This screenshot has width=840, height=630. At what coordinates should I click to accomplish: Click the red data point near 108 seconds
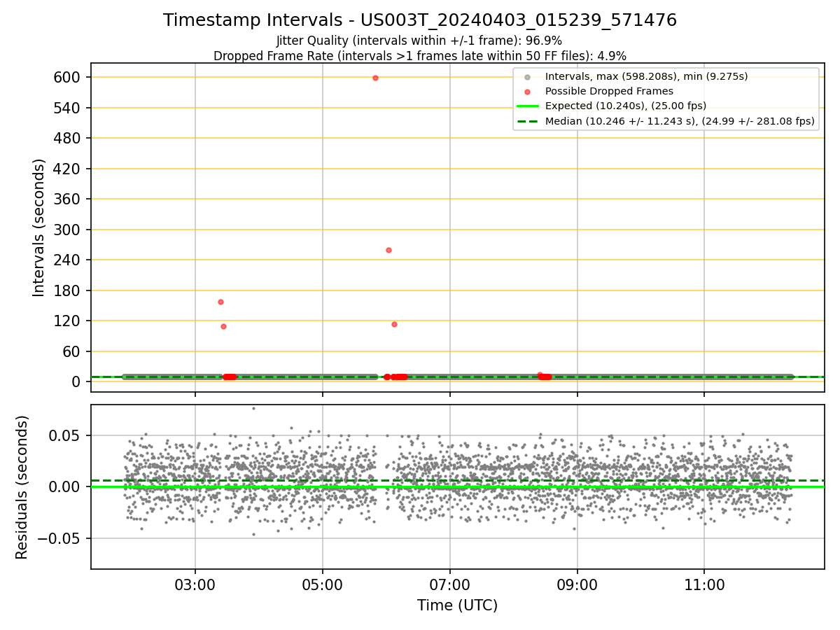(223, 326)
